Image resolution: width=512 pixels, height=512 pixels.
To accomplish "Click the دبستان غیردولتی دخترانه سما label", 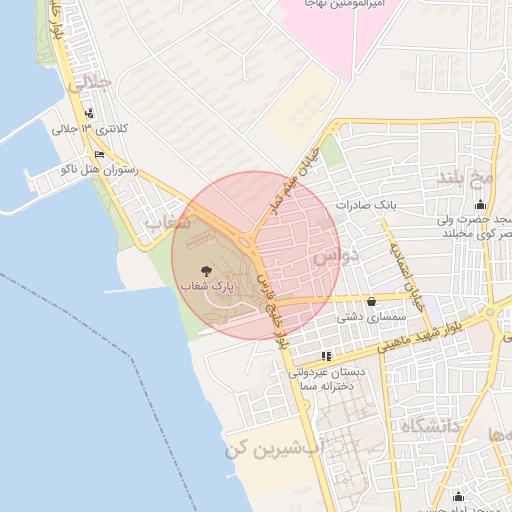I will [327, 379].
